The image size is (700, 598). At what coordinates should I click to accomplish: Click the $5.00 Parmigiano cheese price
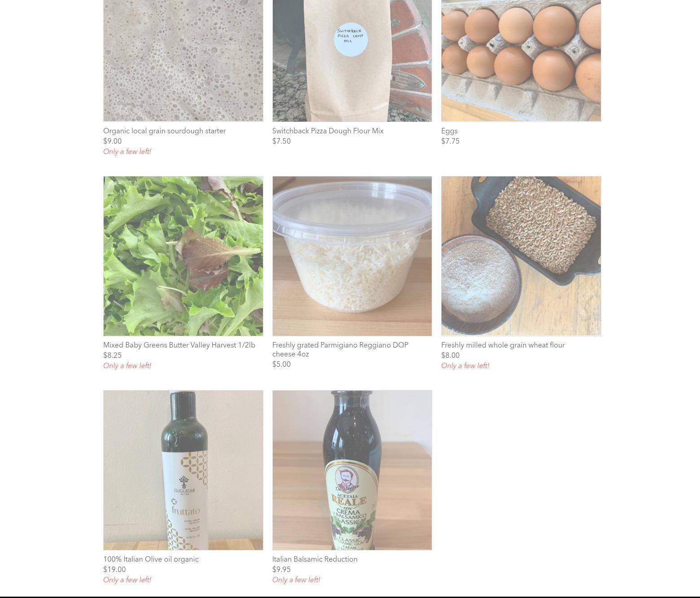point(281,365)
